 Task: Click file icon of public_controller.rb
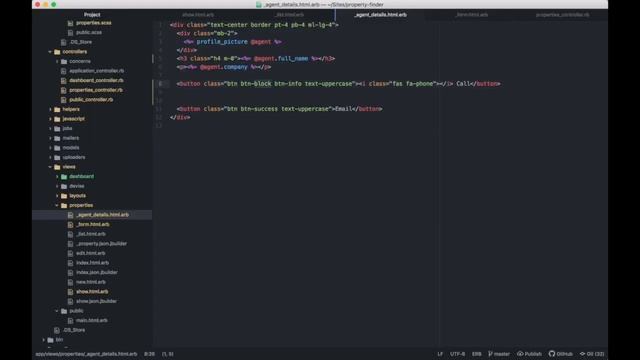coord(64,100)
